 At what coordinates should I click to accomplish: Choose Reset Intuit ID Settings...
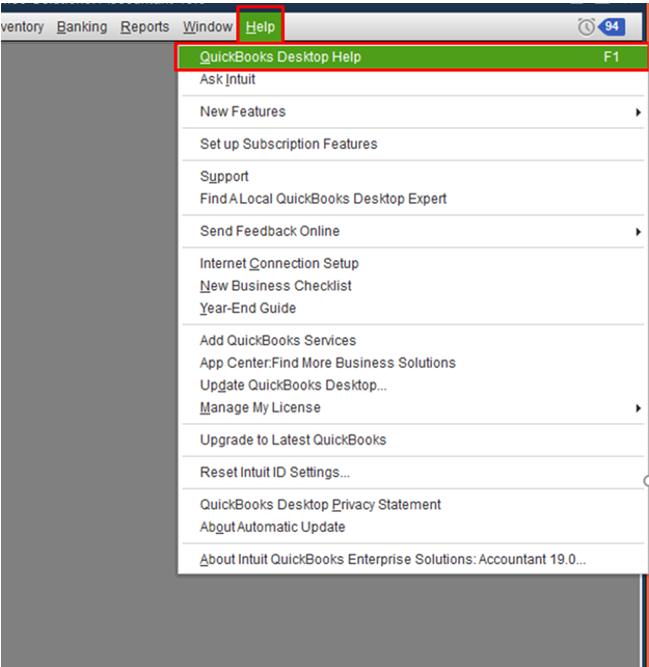coord(412,473)
